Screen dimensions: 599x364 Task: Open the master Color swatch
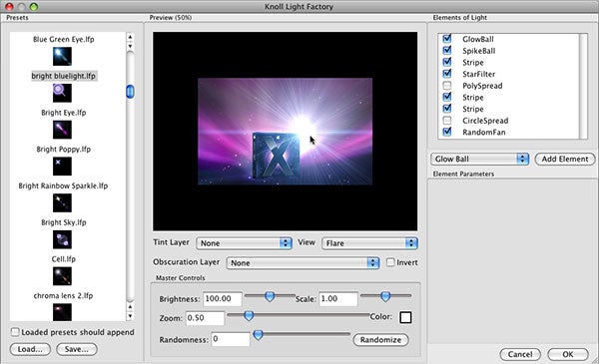(405, 317)
